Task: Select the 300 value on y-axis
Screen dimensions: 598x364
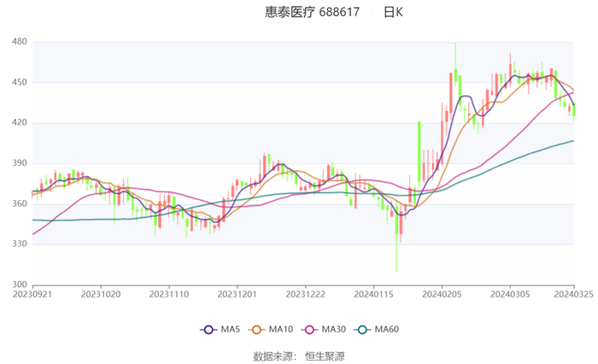Action: click(20, 285)
